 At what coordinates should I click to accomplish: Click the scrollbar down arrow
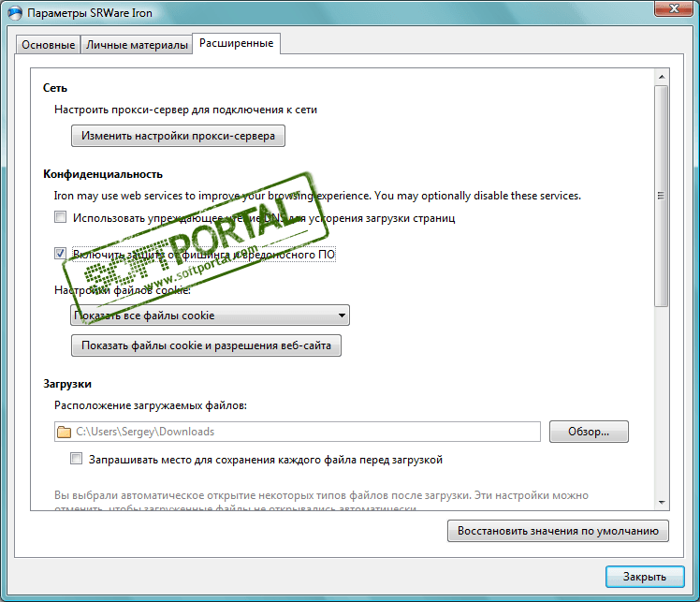click(x=662, y=503)
